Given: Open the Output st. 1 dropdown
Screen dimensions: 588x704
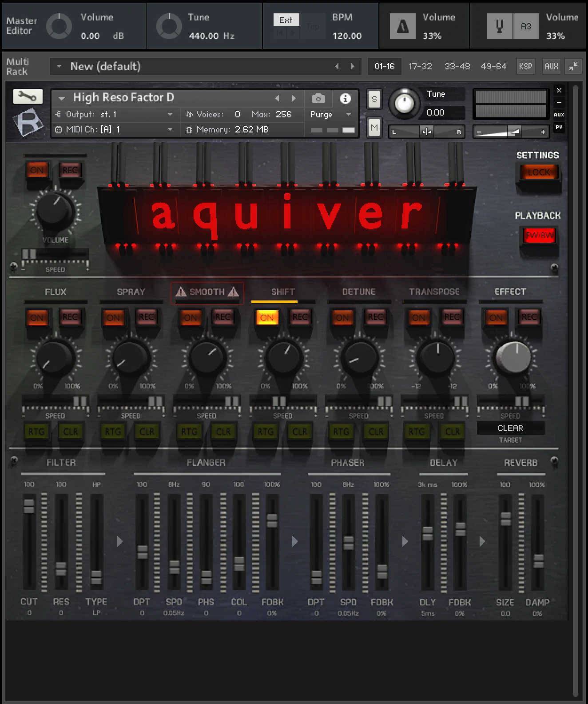Looking at the screenshot, I should coord(170,114).
